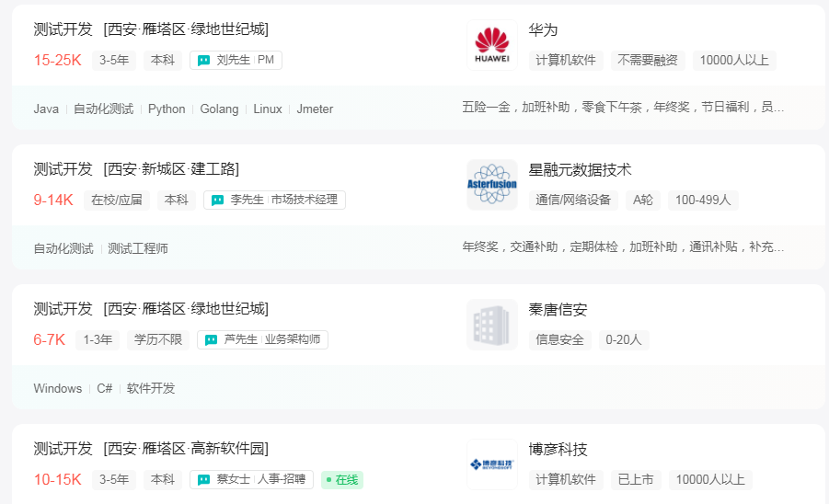Click the A轮 funding stage tag
This screenshot has height=504, width=829.
point(643,200)
